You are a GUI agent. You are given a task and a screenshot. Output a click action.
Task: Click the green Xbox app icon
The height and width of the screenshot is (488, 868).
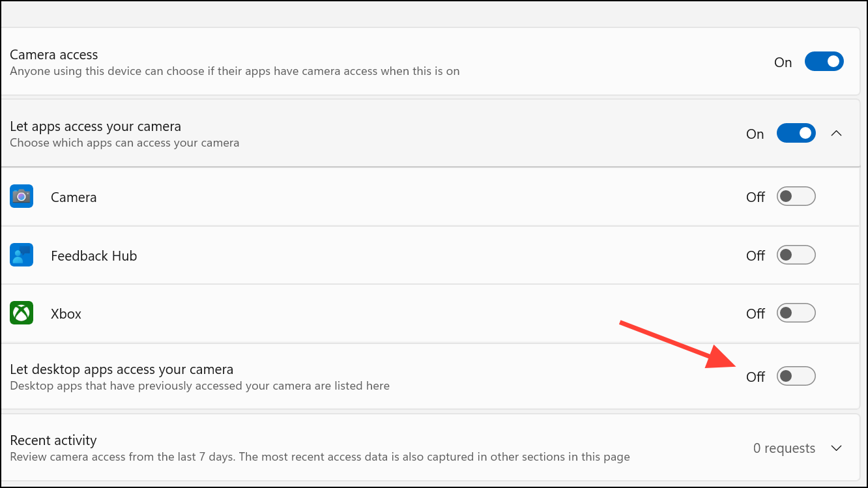tap(22, 313)
